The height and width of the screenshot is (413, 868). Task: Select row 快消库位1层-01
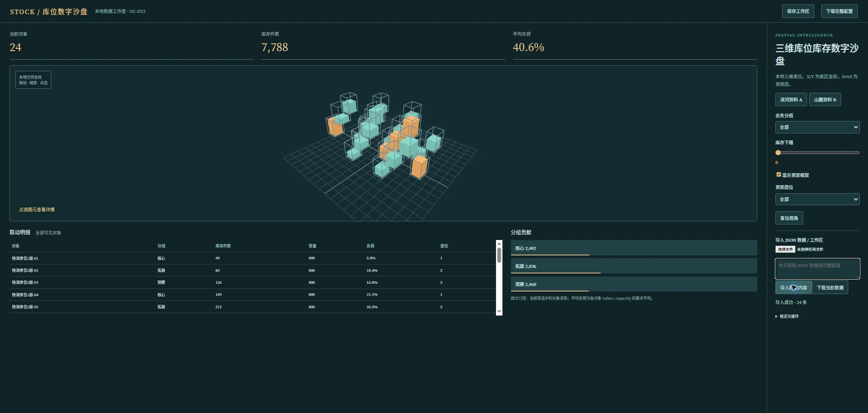252,258
